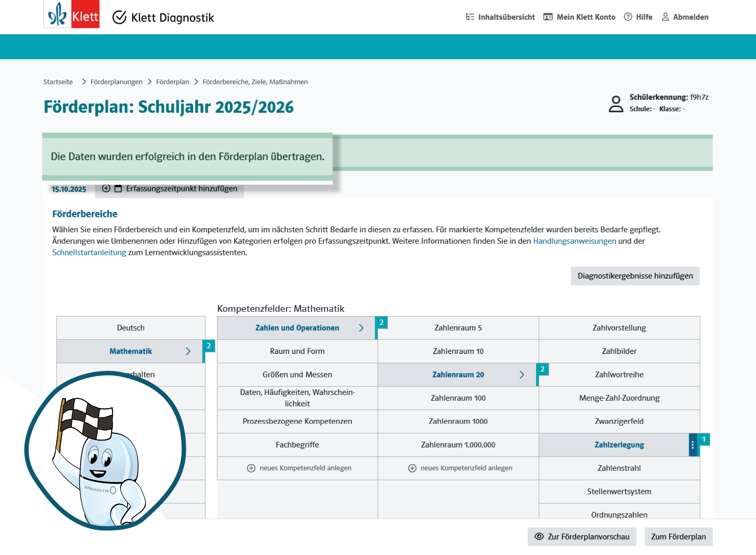
Task: Select Raum und Form
Action: pos(297,352)
